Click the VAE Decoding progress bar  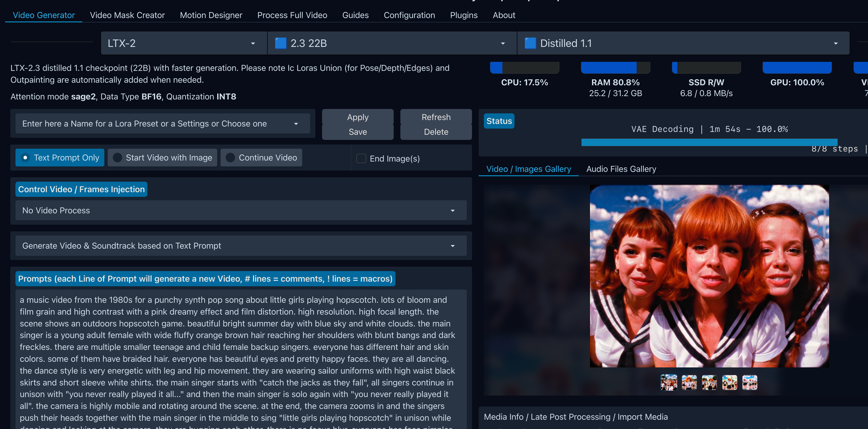click(709, 142)
